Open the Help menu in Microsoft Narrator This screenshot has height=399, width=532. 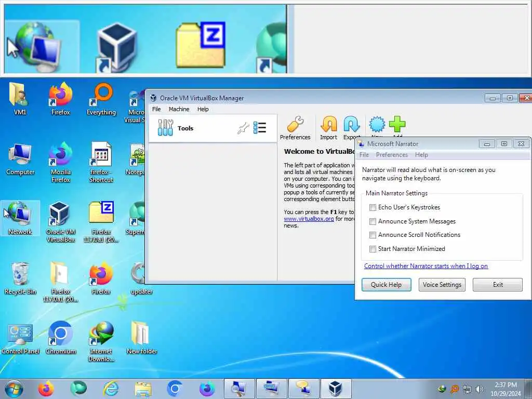click(421, 155)
